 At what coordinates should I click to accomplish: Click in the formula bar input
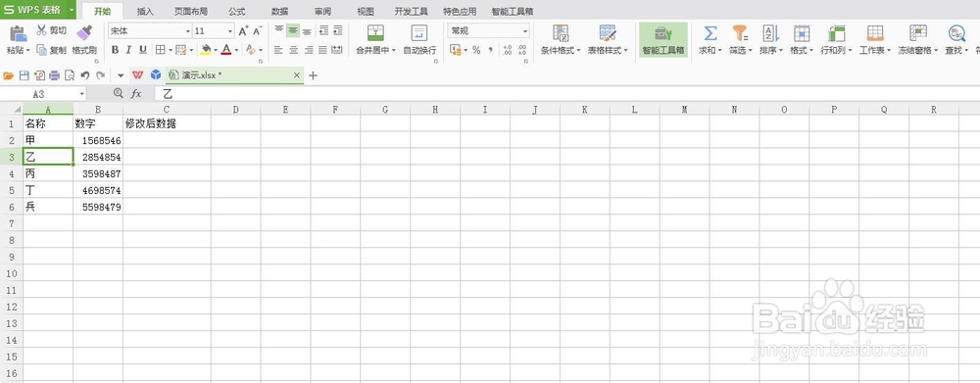(x=567, y=94)
